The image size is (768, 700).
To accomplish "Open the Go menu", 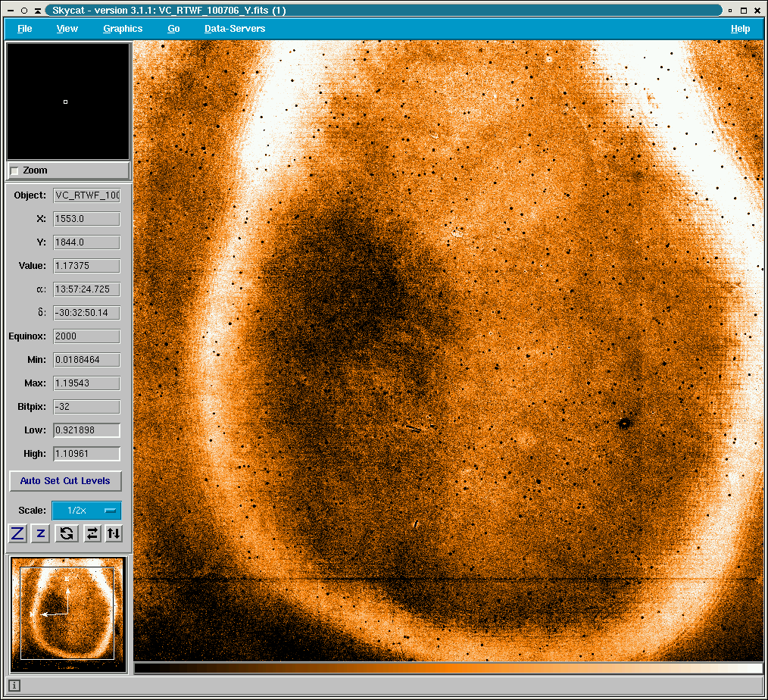I will [x=173, y=29].
